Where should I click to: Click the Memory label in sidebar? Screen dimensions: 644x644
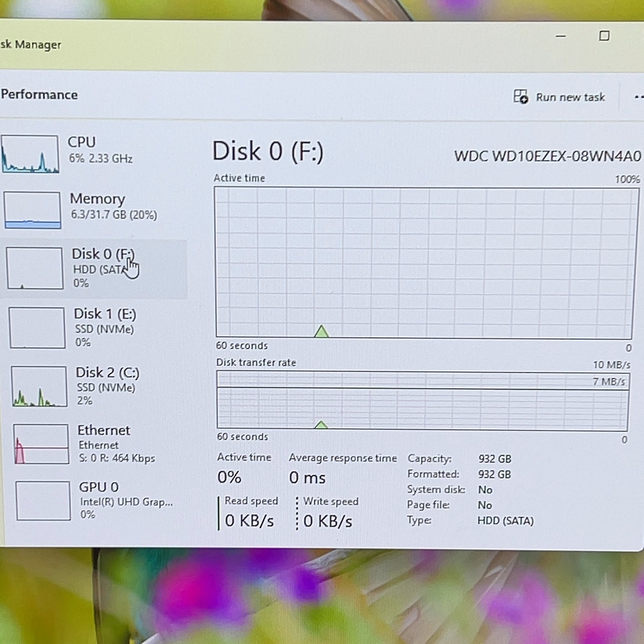point(97,199)
